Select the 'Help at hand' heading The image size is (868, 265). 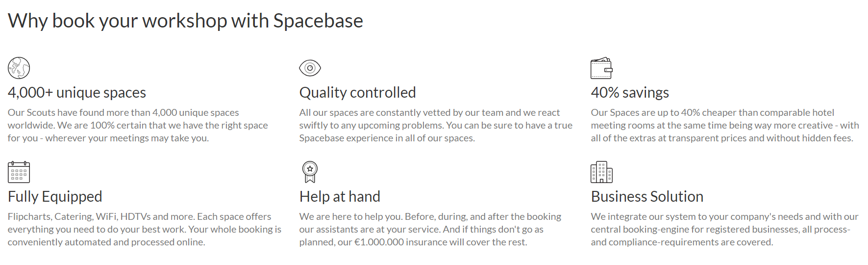pos(340,196)
